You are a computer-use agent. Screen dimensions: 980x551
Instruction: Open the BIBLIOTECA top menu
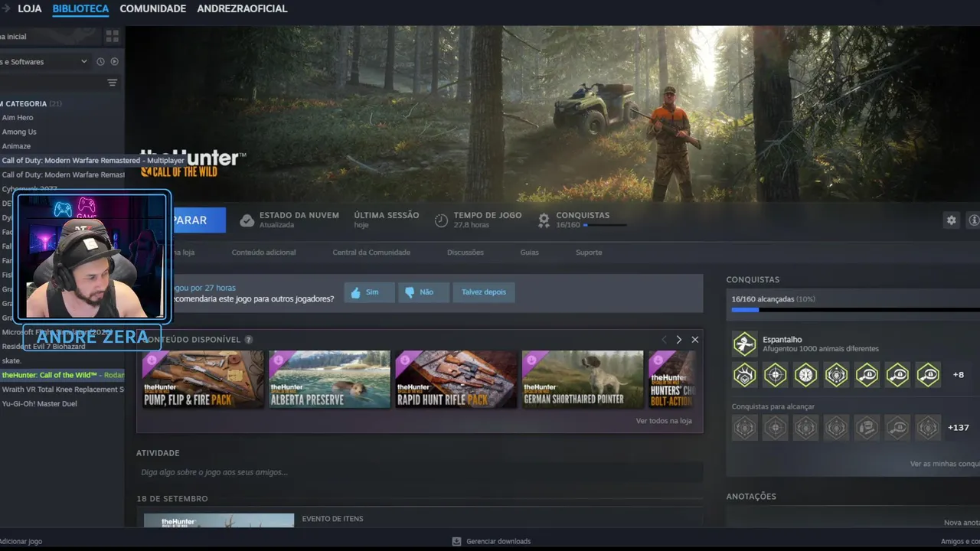[80, 8]
